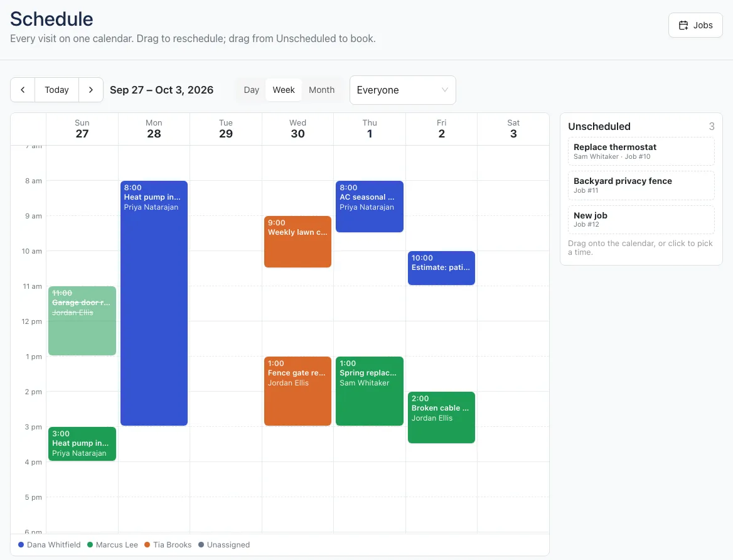The image size is (733, 560).
Task: Click the Unassigned gray legend dot
Action: [201, 544]
